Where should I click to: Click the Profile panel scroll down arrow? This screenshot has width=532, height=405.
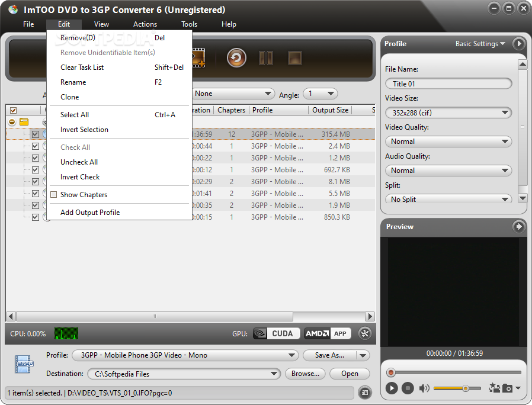pyautogui.click(x=523, y=198)
